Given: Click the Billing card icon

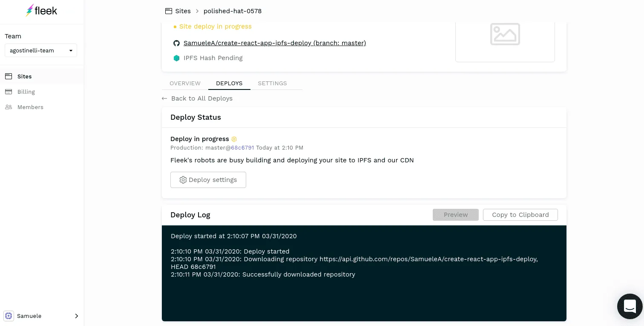Looking at the screenshot, I should [x=9, y=92].
